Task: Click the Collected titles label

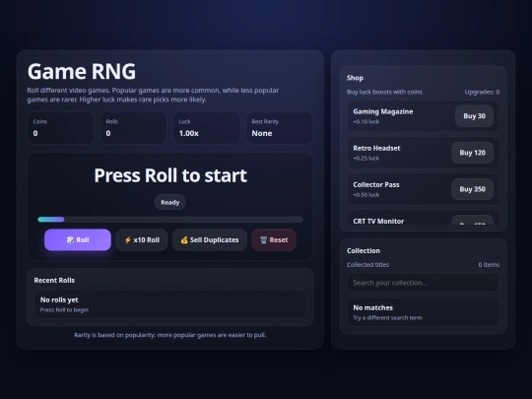Action: [367, 265]
